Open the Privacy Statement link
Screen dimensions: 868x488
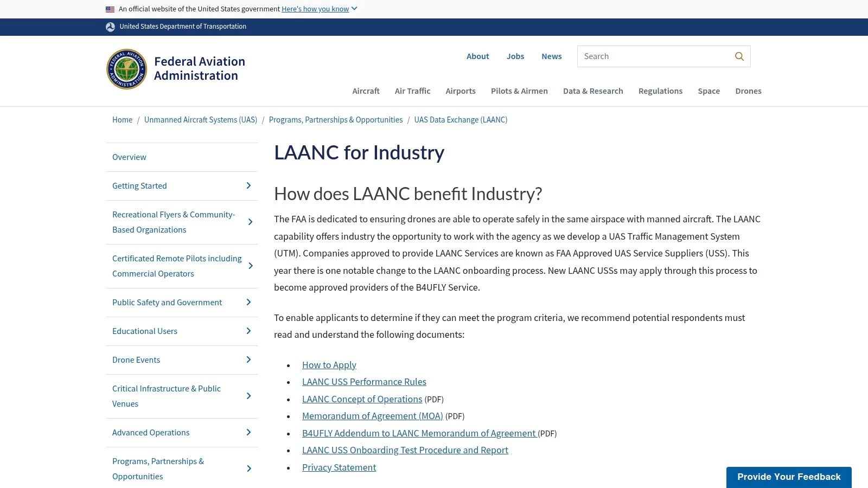339,467
